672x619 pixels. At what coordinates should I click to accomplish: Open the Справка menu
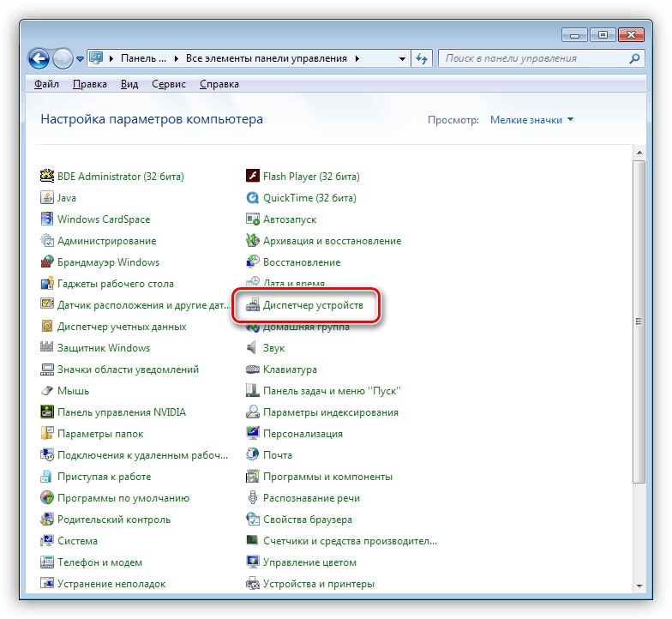point(219,84)
